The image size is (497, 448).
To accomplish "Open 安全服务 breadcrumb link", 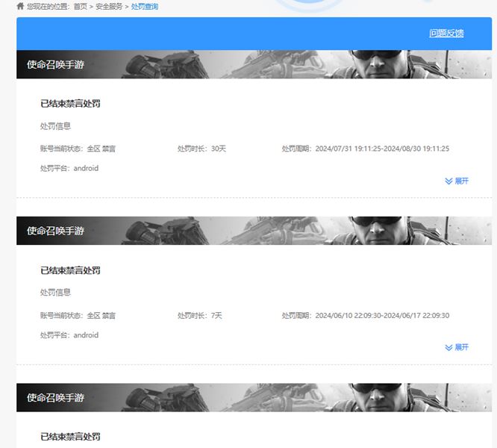I will 109,6.
